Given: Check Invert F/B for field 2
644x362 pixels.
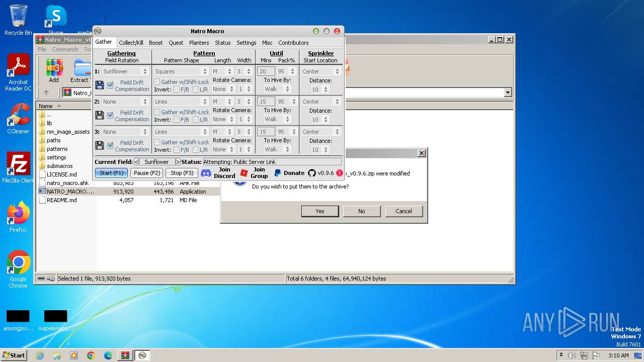Looking at the screenshot, I should click(177, 120).
